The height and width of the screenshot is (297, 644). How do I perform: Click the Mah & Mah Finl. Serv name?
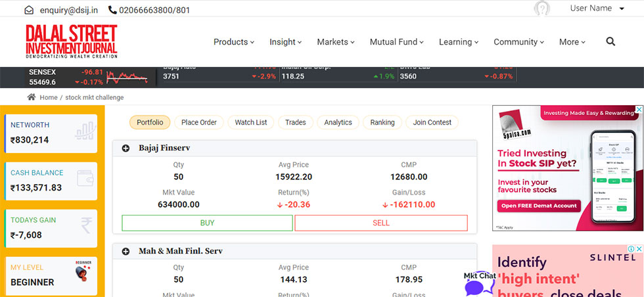coord(180,251)
